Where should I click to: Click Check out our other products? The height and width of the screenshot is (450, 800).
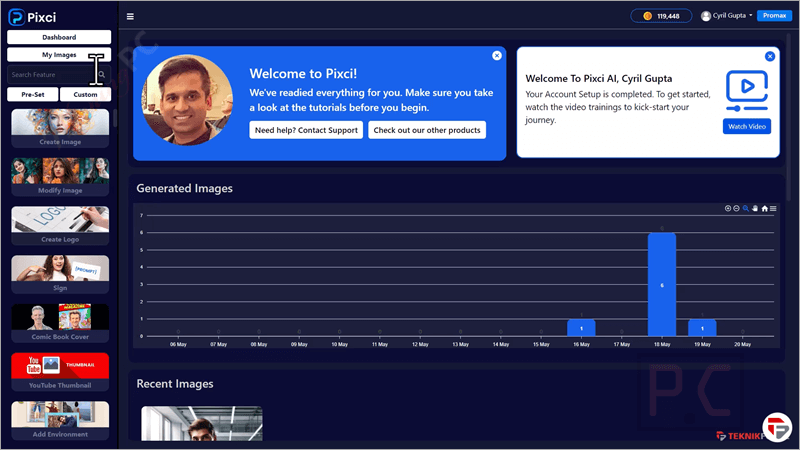tap(427, 130)
